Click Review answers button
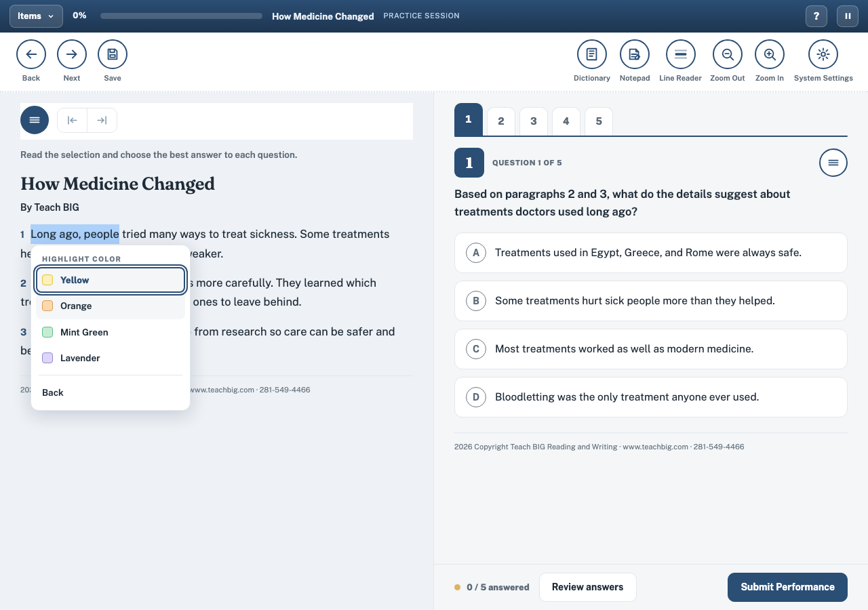 pyautogui.click(x=588, y=587)
